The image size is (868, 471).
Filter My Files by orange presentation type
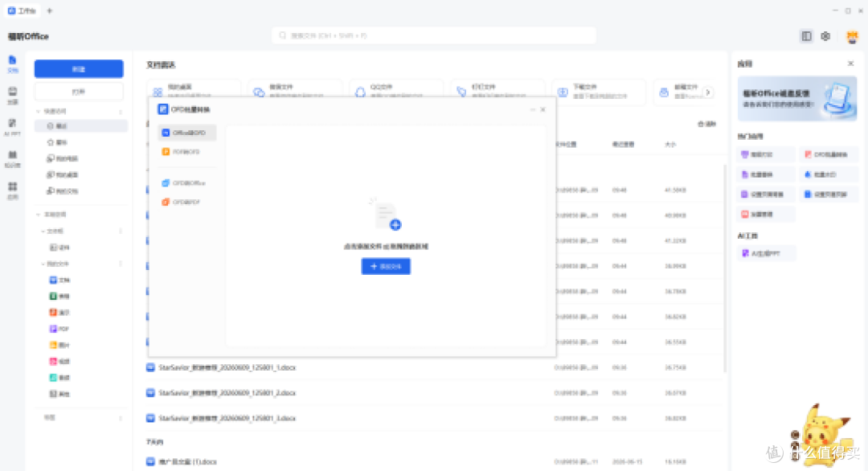coord(59,313)
